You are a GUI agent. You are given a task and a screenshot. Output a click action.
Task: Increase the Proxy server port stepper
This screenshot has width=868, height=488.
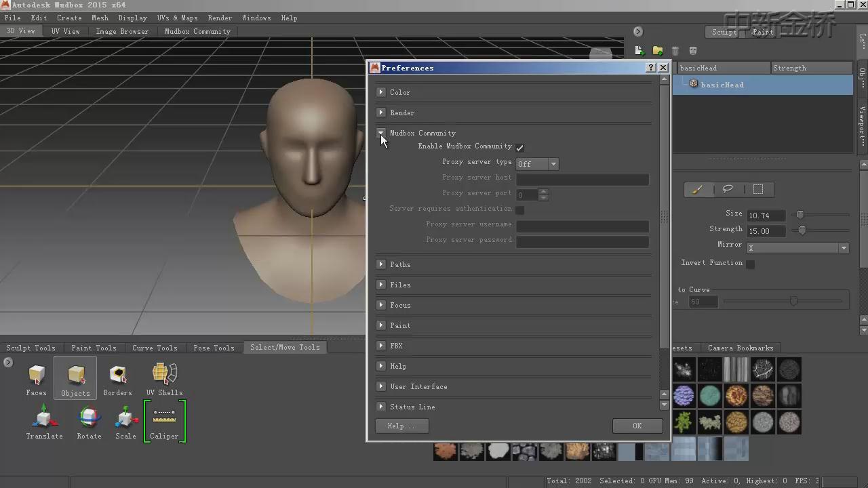pos(543,192)
